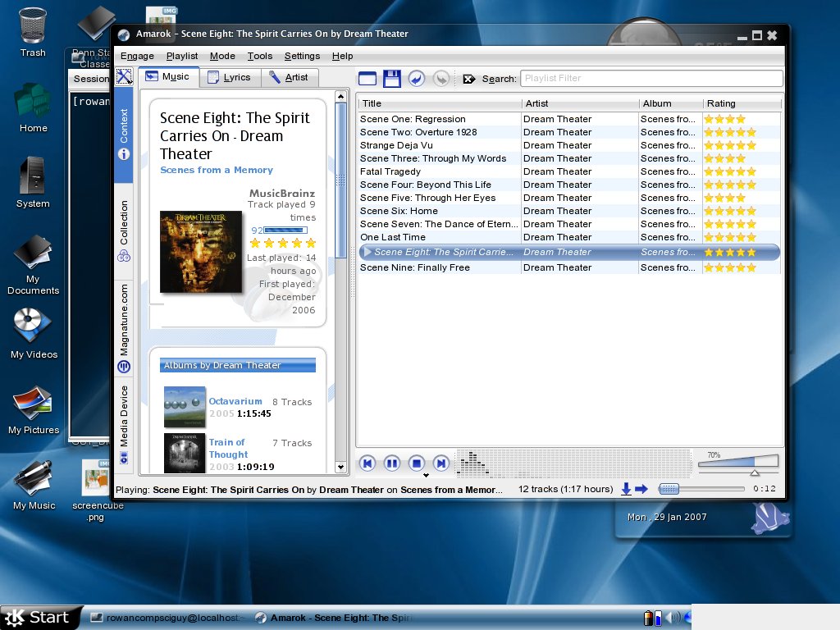Image resolution: width=840 pixels, height=630 pixels.
Task: Select track Fatal Tragedy
Action: (390, 171)
